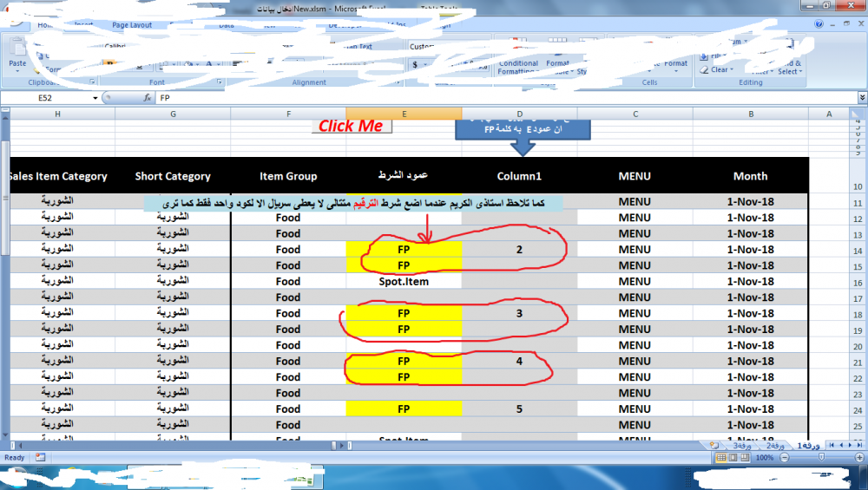868x490 pixels.
Task: Click the Clear eraser button in Editing
Action: tap(716, 69)
